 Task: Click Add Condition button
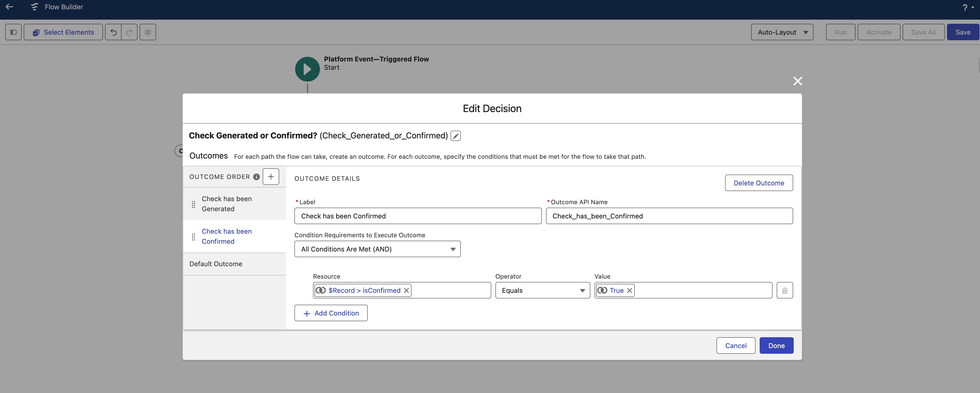(331, 313)
